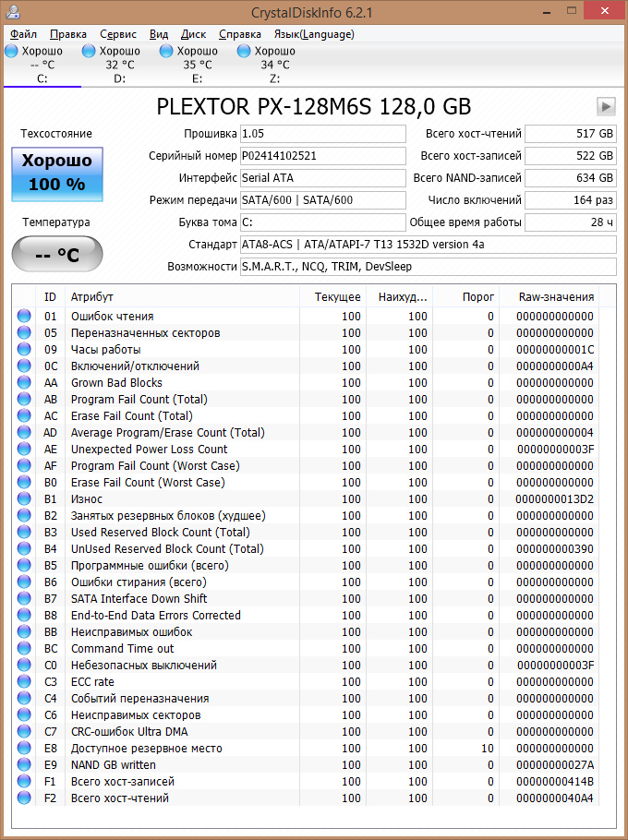Click the temperature -- °C button
Viewport: 628px width, 840px height.
57,254
